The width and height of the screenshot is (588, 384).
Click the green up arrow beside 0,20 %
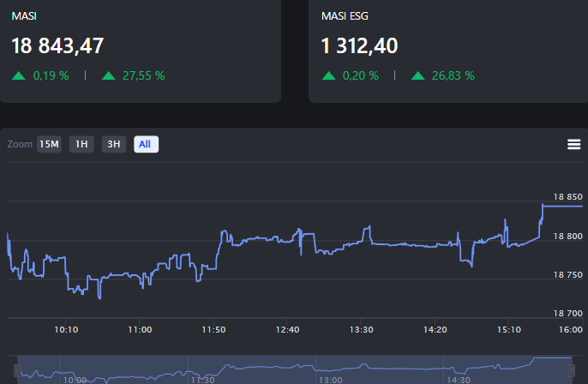pos(329,75)
